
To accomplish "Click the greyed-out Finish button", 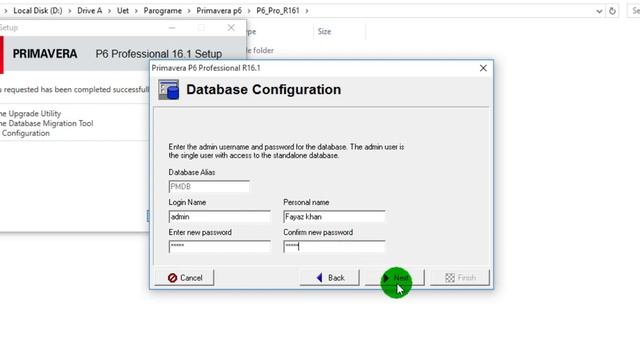I will (x=460, y=278).
